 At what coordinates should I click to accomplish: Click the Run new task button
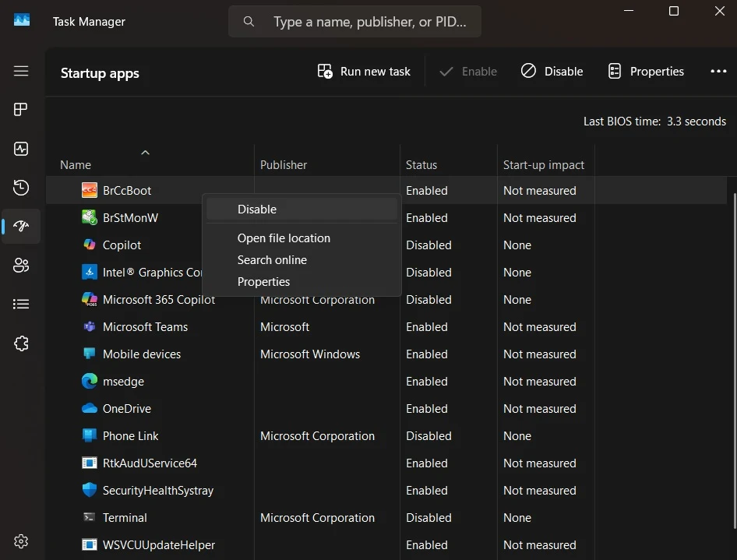[x=364, y=72]
